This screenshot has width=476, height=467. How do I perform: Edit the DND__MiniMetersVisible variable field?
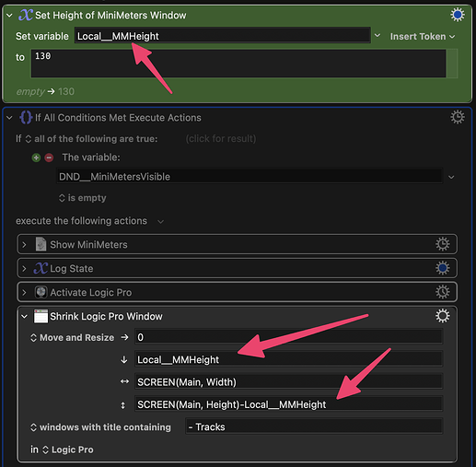pos(250,177)
